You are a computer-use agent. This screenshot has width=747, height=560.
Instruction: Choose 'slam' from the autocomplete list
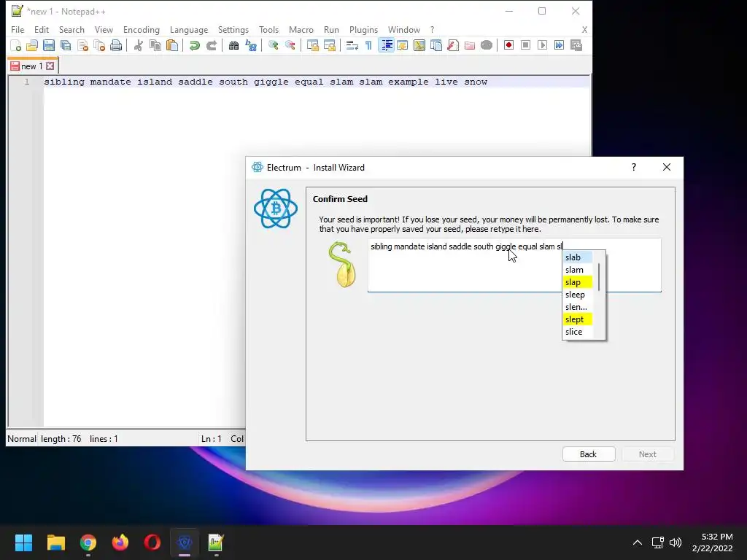tap(578, 270)
